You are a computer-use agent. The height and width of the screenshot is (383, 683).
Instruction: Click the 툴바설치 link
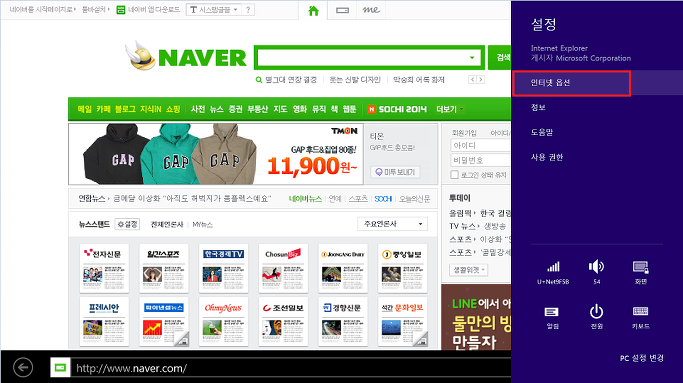(94, 10)
